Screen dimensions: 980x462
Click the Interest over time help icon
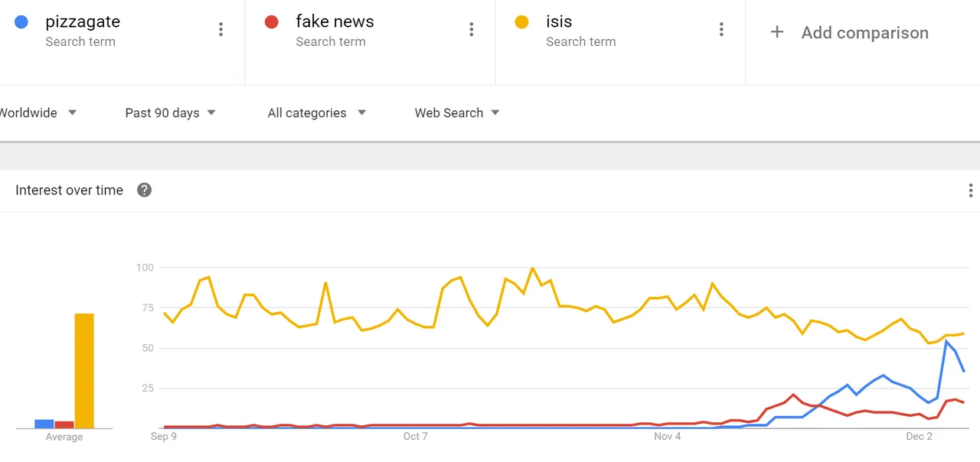pos(145,190)
